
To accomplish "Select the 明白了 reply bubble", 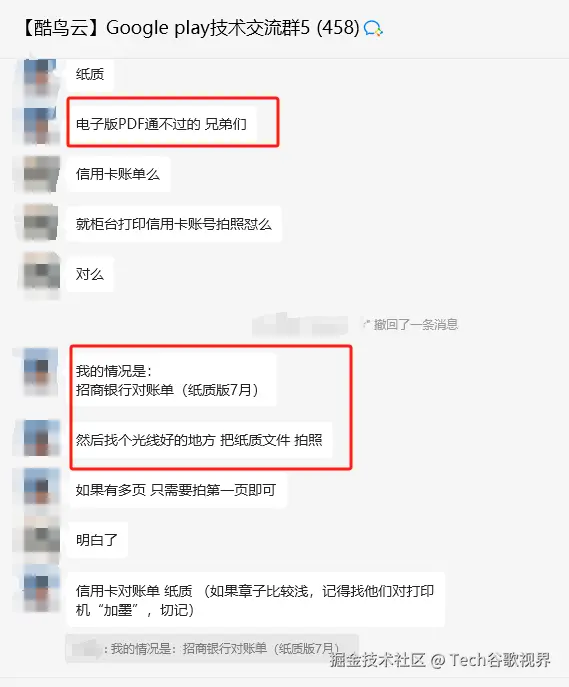I will tap(97, 540).
